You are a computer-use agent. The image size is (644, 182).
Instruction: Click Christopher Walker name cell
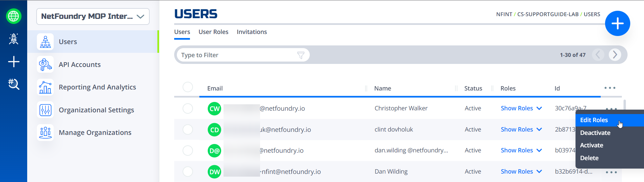pyautogui.click(x=401, y=108)
